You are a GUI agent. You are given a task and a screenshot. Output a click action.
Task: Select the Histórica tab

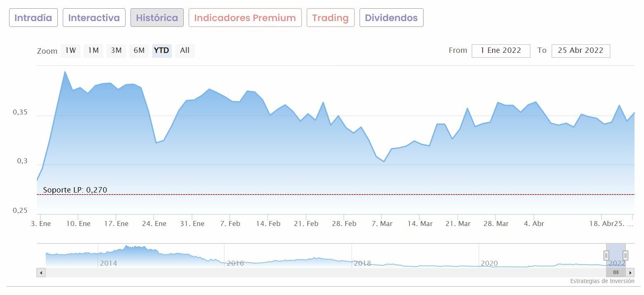[x=157, y=18]
